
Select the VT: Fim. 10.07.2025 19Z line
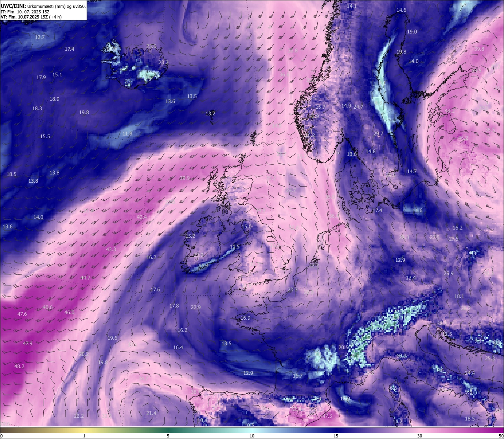[31, 17]
